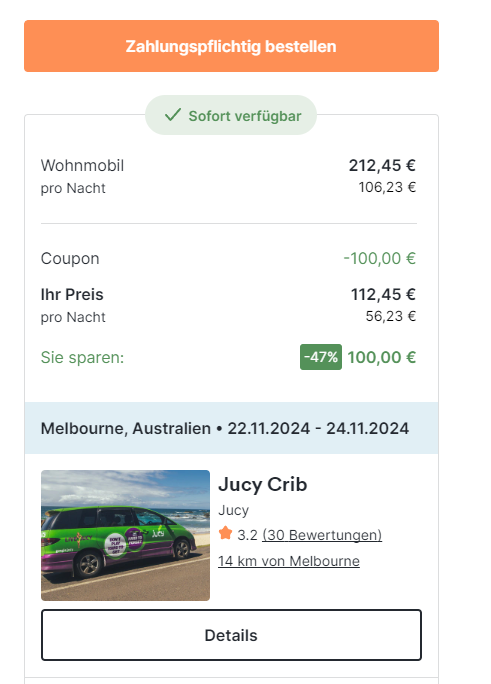The width and height of the screenshot is (491, 684).
Task: Select the 100,00 € savings amount
Action: pyautogui.click(x=382, y=357)
